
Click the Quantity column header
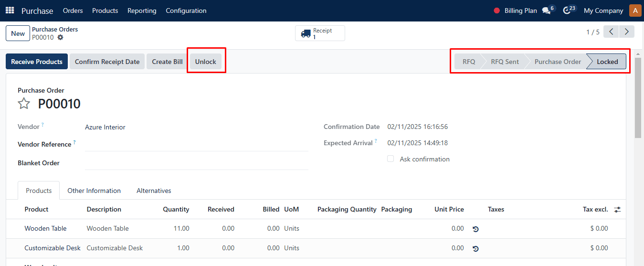(x=176, y=209)
